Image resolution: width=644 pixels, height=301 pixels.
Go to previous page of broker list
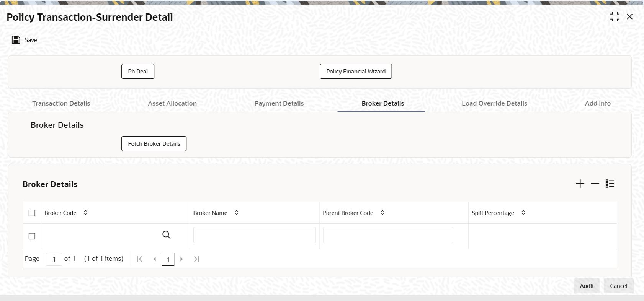(x=154, y=259)
